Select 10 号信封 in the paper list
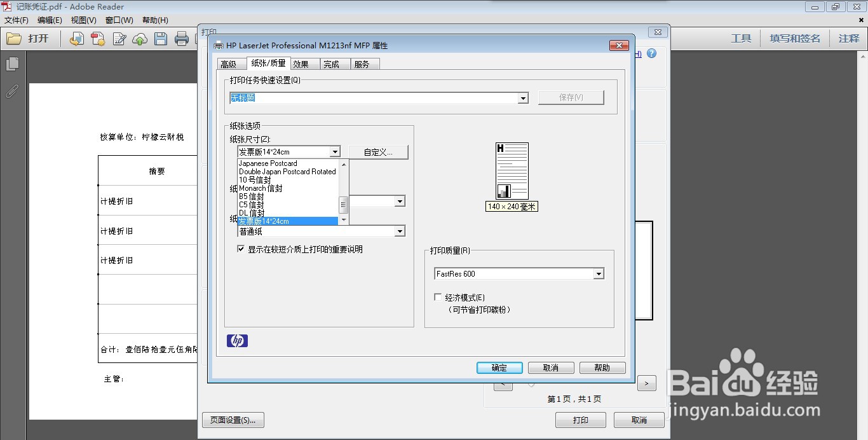The width and height of the screenshot is (868, 440). coord(288,180)
